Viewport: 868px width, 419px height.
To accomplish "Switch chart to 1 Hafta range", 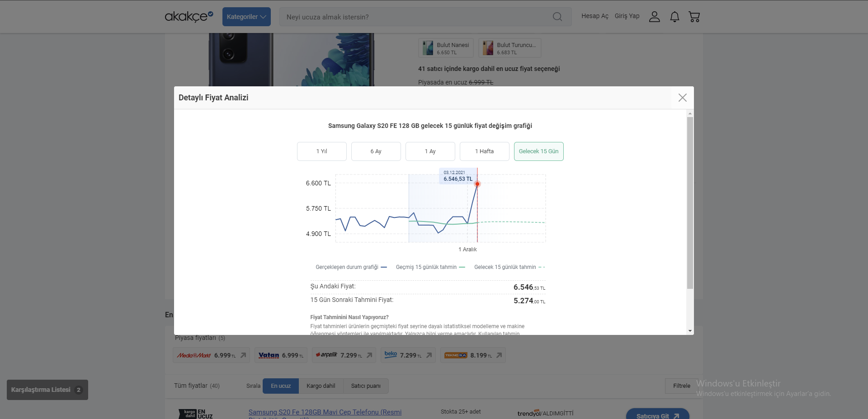I will coord(484,151).
